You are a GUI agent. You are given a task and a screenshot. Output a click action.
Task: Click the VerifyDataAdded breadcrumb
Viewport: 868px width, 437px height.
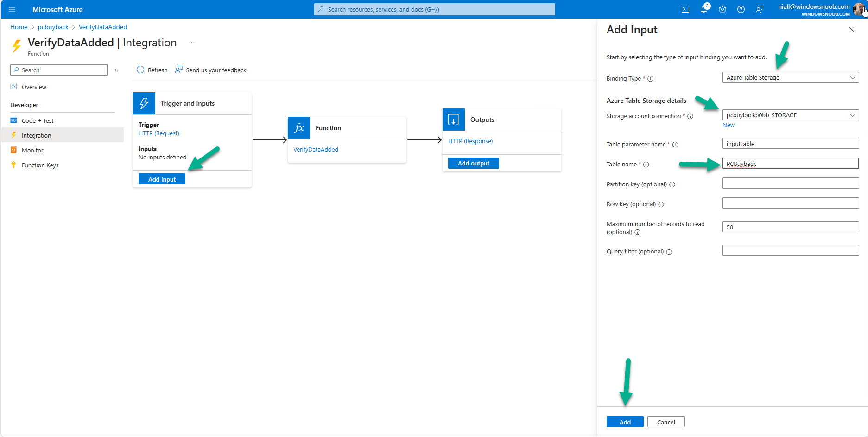pos(103,27)
